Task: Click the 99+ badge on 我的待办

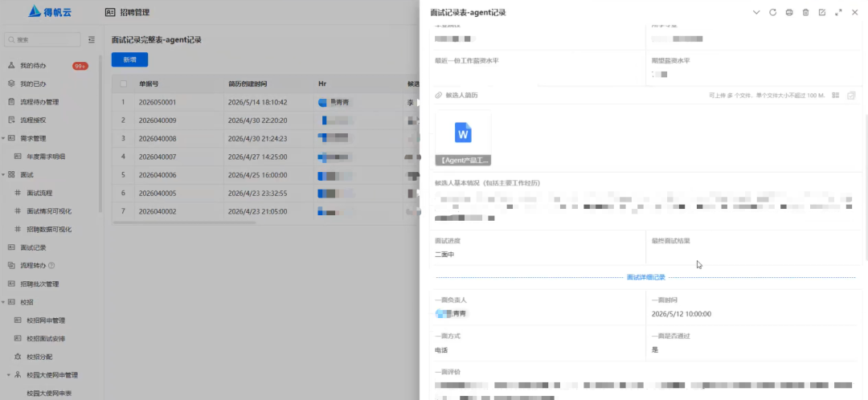Action: click(x=80, y=66)
